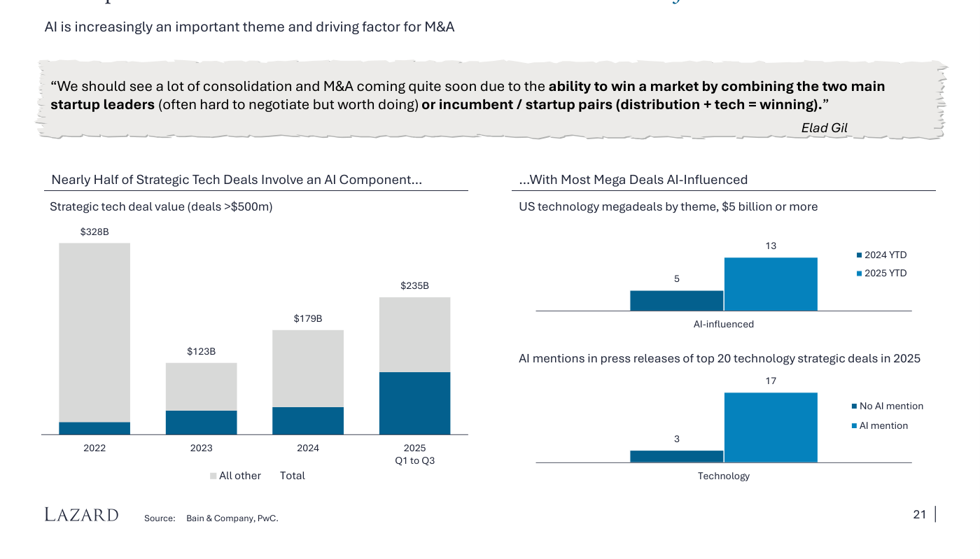Click the '$123B' data label
980x559 pixels.
[x=202, y=352]
